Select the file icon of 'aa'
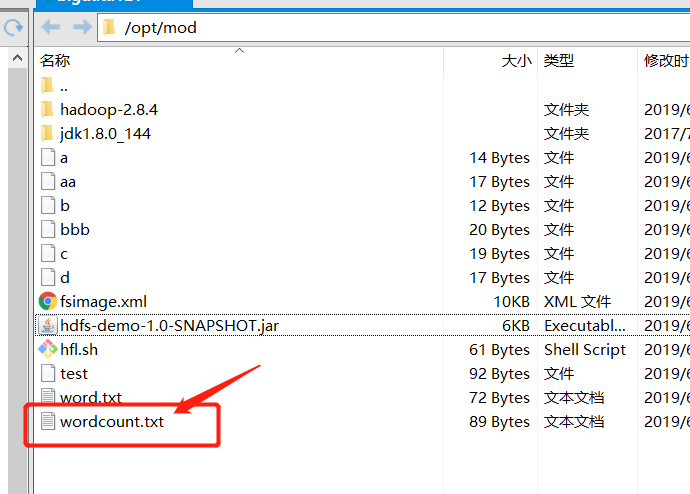Image resolution: width=690 pixels, height=494 pixels. [x=48, y=181]
